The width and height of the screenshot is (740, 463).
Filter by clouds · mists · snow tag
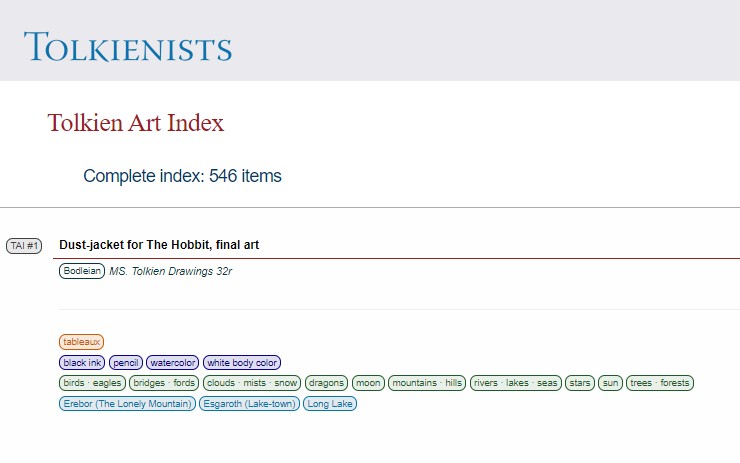pos(251,383)
